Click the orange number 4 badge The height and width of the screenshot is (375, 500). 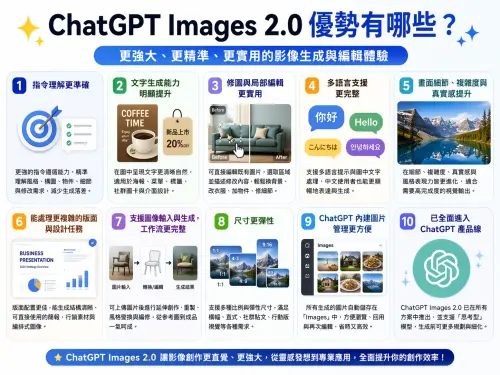(x=312, y=86)
